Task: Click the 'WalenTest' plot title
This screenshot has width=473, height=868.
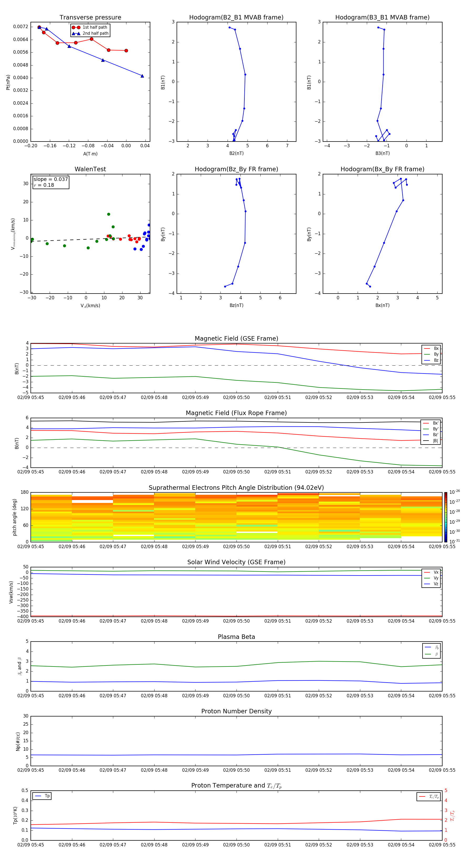Action: coord(90,169)
